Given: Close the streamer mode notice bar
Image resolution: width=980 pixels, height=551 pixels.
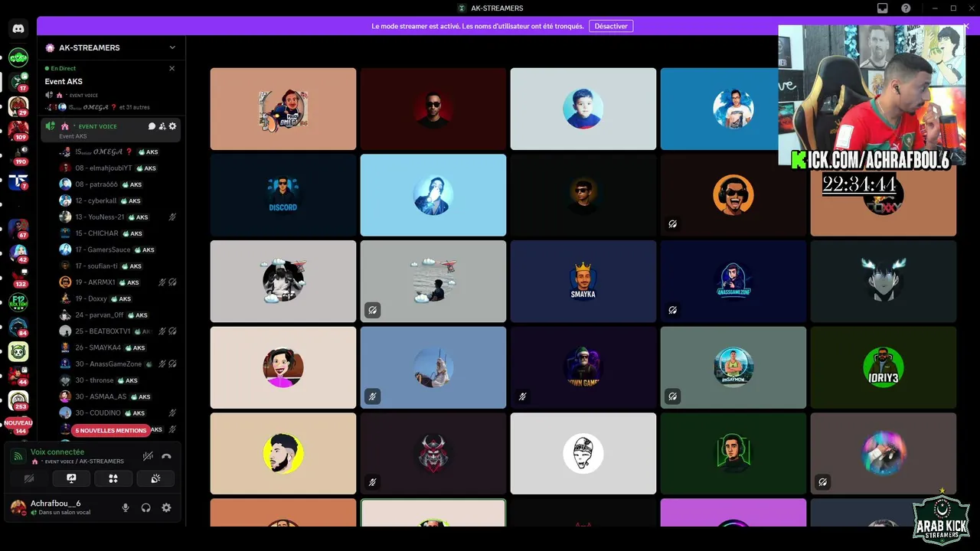Looking at the screenshot, I should pos(966,26).
